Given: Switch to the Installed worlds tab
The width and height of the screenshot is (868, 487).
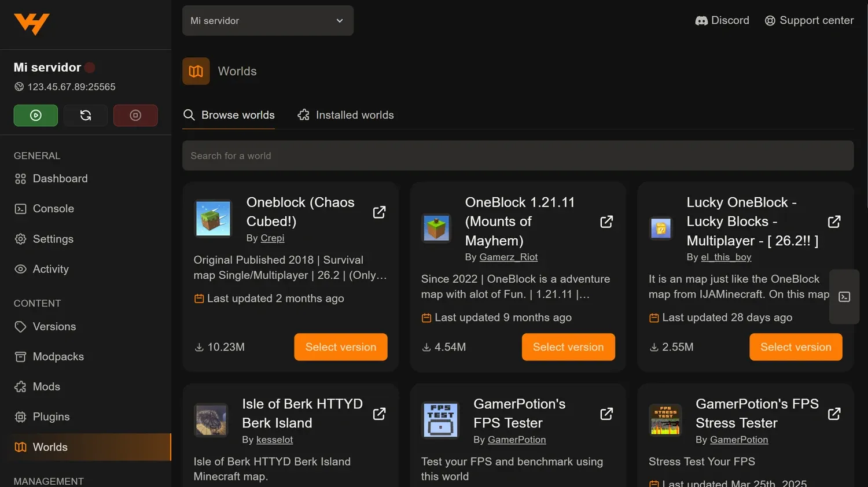Looking at the screenshot, I should 345,115.
